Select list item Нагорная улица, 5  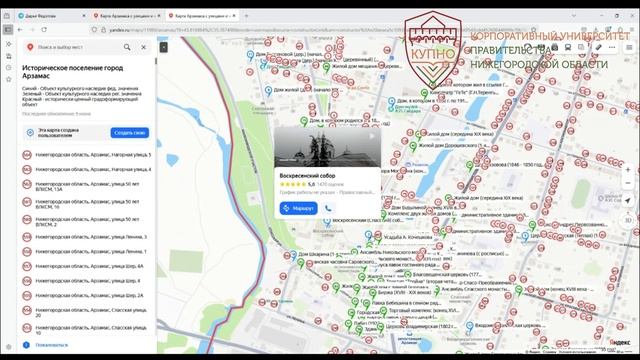(87, 155)
